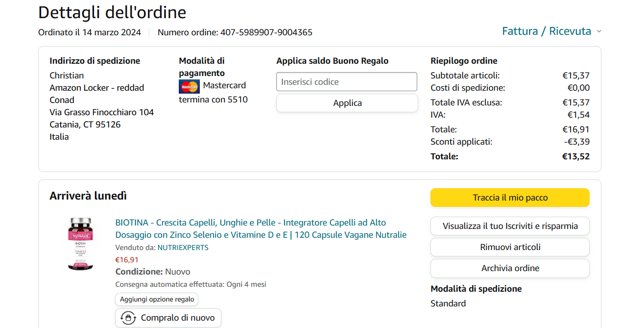This screenshot has height=328, width=644.
Task: Click the IVA amount €1,54
Action: pos(578,115)
